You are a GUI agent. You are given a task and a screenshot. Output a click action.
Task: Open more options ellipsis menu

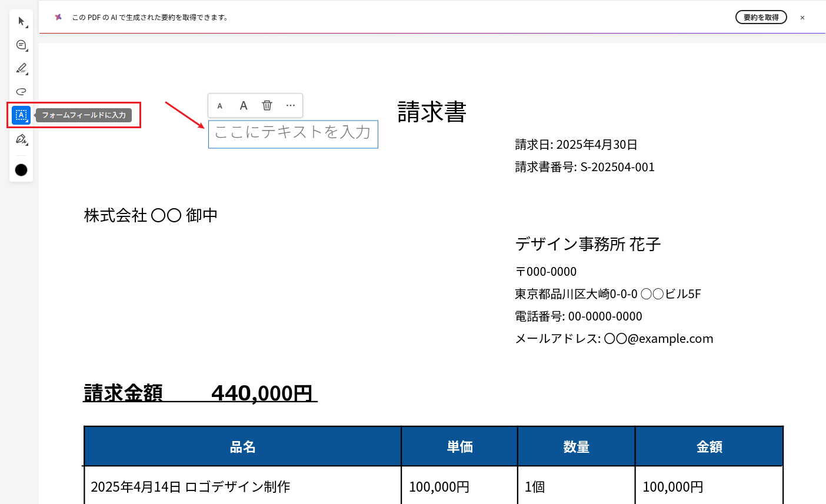tap(291, 105)
